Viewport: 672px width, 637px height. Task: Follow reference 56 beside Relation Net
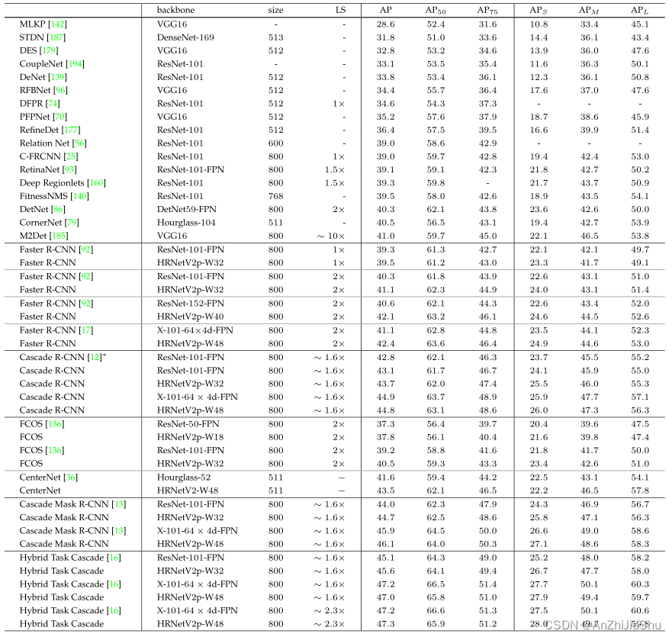tap(80, 143)
